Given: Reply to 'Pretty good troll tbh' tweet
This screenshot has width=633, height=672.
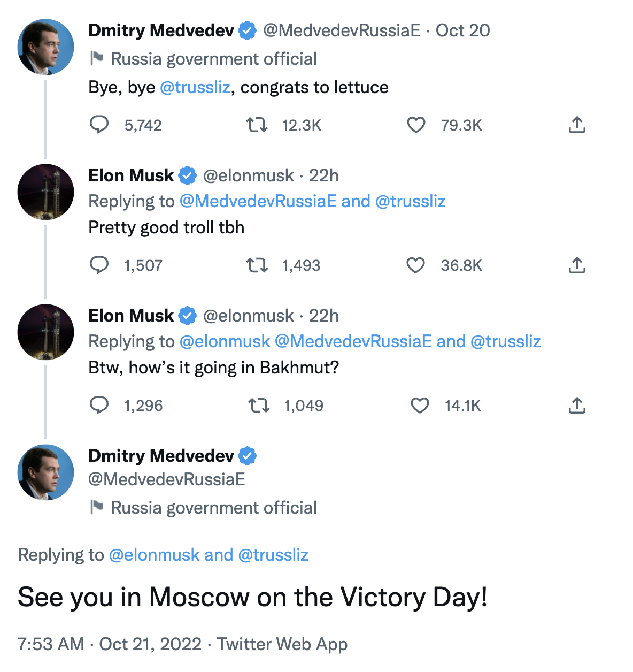Looking at the screenshot, I should (99, 265).
